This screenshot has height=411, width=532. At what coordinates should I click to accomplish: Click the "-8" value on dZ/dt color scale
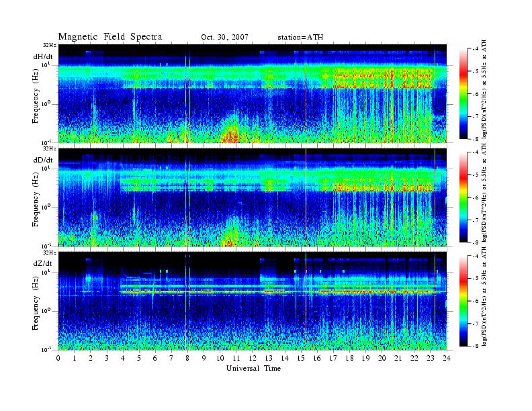(474, 346)
